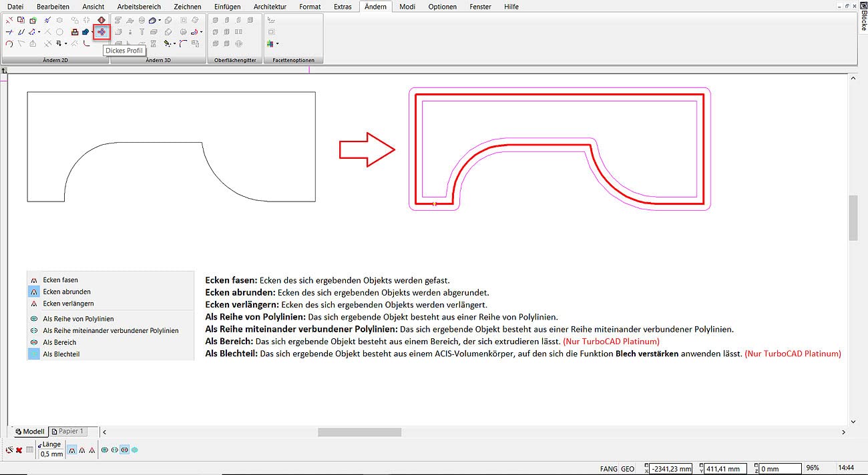Click the Y coordinate field 411,41 mm

(x=726, y=469)
